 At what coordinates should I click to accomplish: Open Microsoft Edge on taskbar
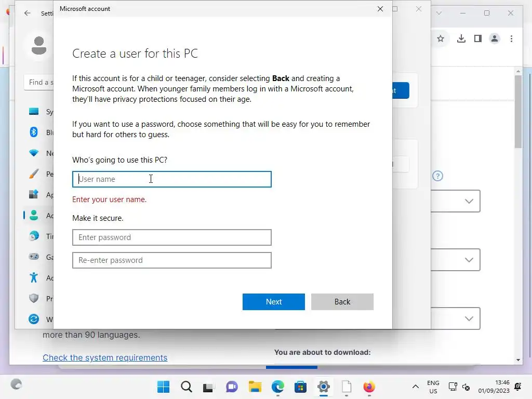pos(278,387)
